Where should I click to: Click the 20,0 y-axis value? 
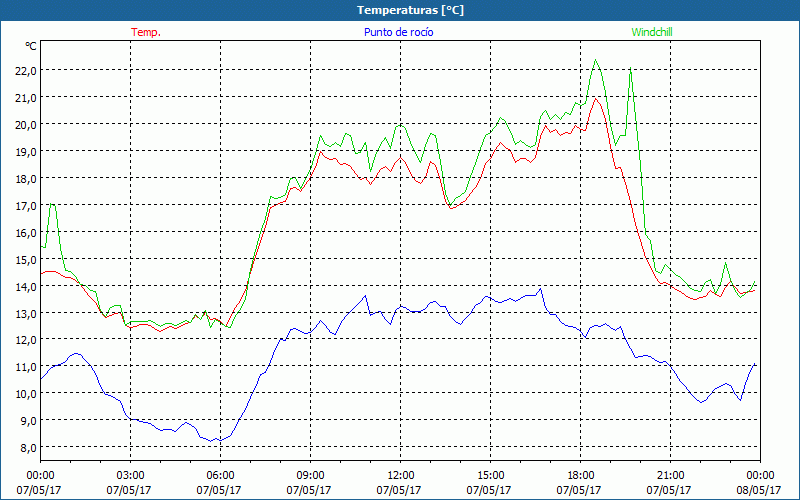tap(24, 125)
